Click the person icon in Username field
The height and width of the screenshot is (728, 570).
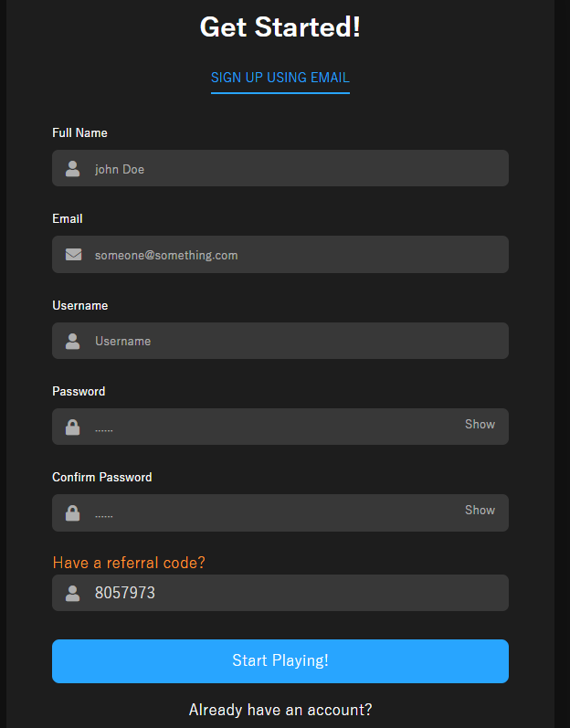point(72,341)
